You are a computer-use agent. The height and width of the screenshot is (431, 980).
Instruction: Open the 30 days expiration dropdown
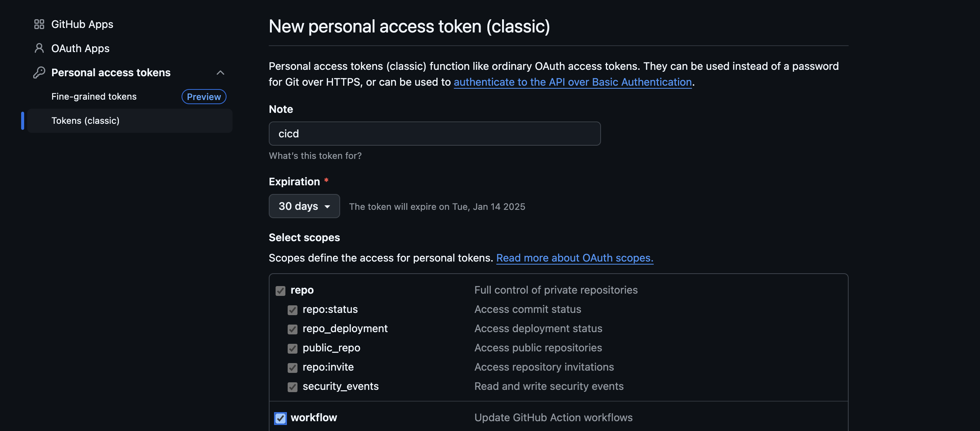pyautogui.click(x=304, y=206)
